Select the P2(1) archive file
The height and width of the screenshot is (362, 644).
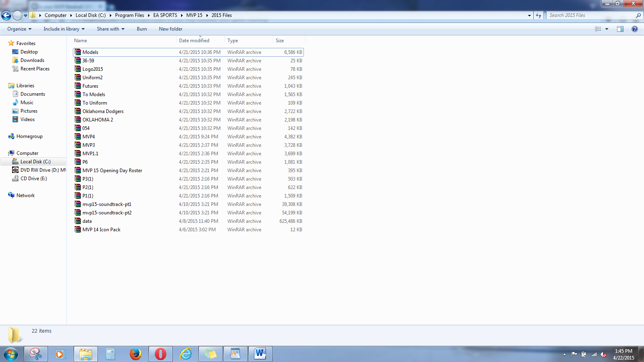188,187
